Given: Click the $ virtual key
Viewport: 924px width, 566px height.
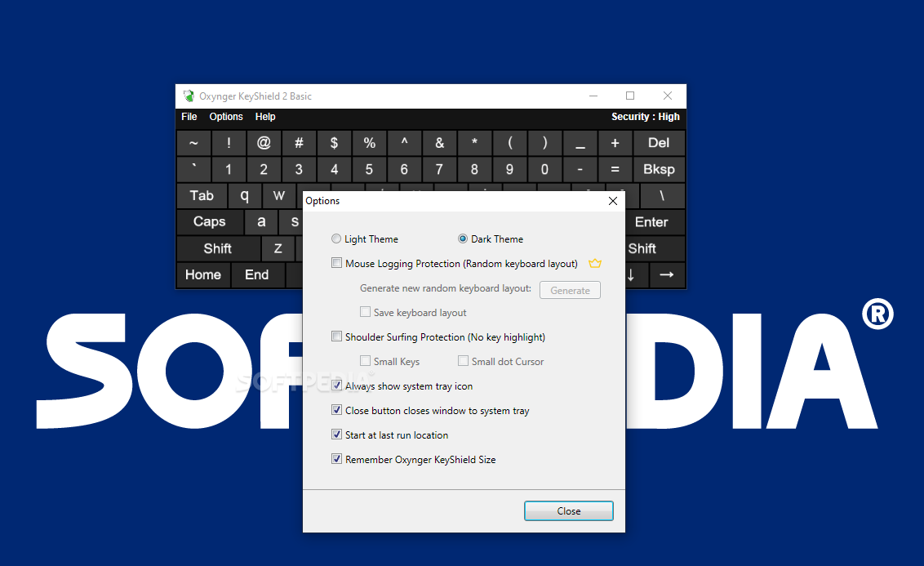Looking at the screenshot, I should coord(334,143).
